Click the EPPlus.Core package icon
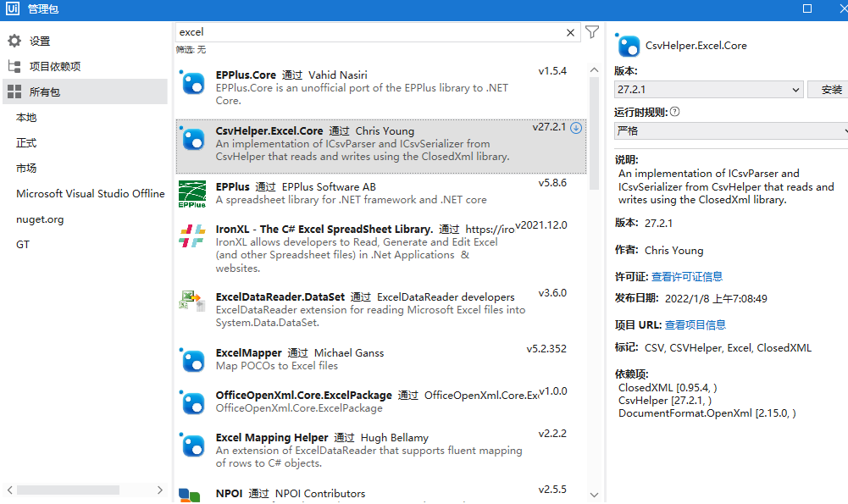This screenshot has width=848, height=504. click(x=192, y=83)
